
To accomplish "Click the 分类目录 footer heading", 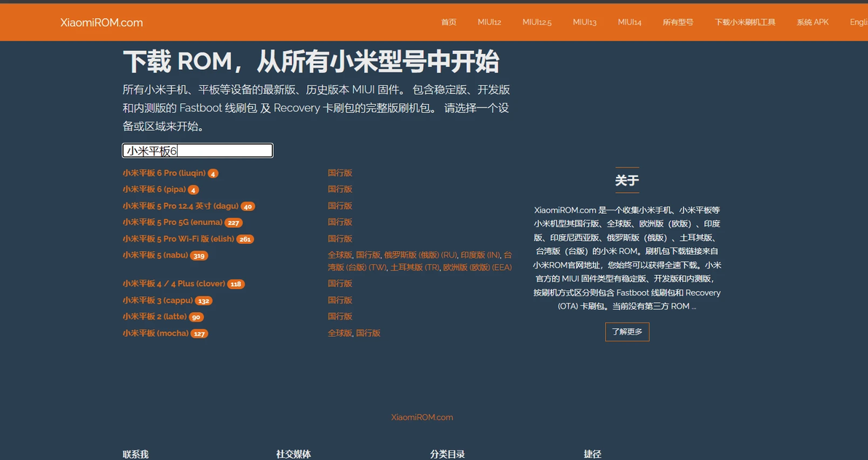I will (x=447, y=454).
